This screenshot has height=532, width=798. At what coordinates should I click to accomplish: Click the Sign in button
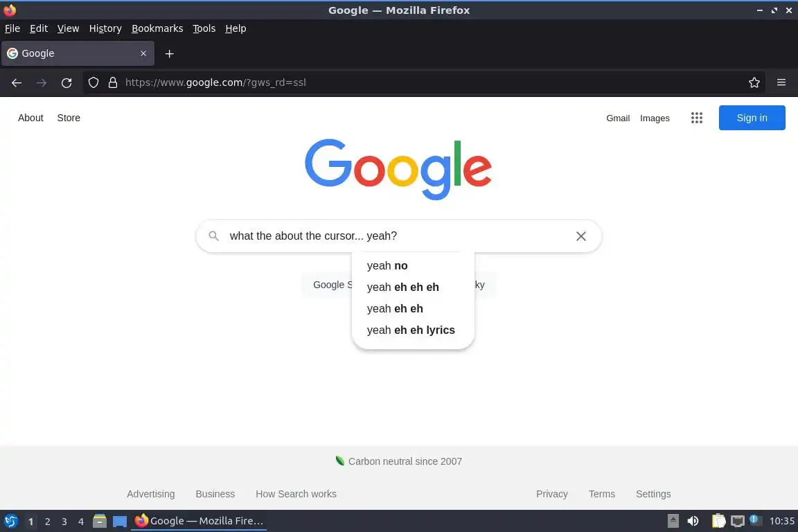coord(752,118)
